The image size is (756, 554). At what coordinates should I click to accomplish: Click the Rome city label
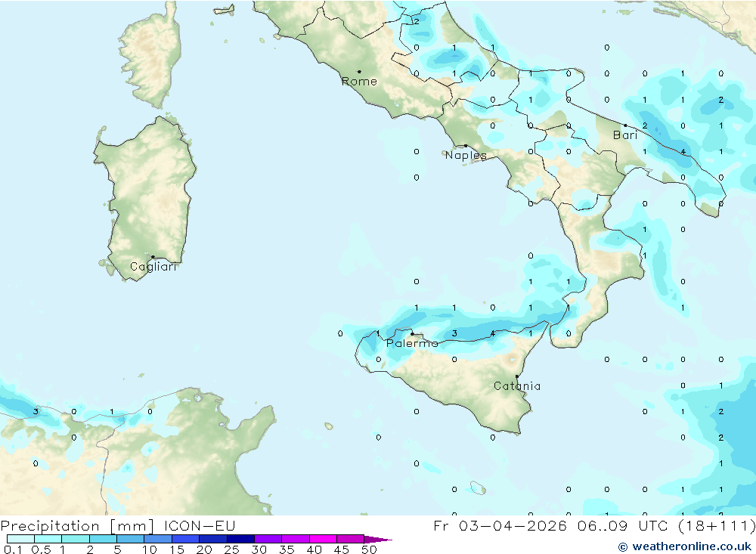[359, 82]
